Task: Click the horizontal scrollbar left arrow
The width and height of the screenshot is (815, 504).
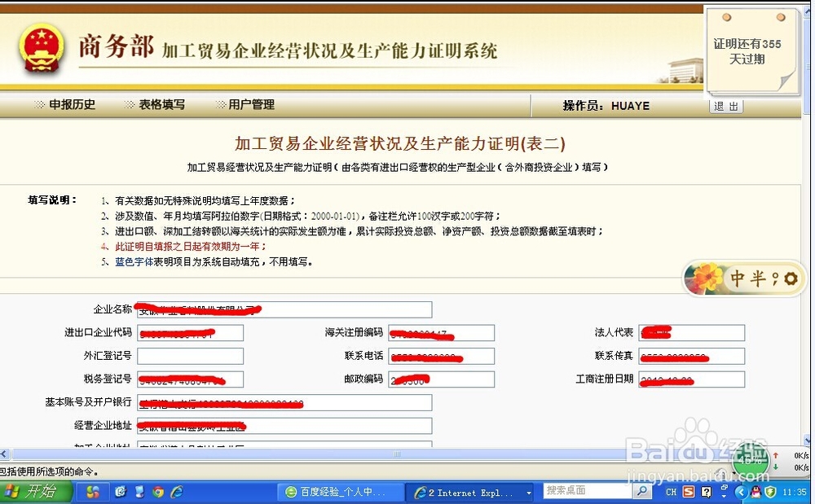Action: tap(4, 454)
